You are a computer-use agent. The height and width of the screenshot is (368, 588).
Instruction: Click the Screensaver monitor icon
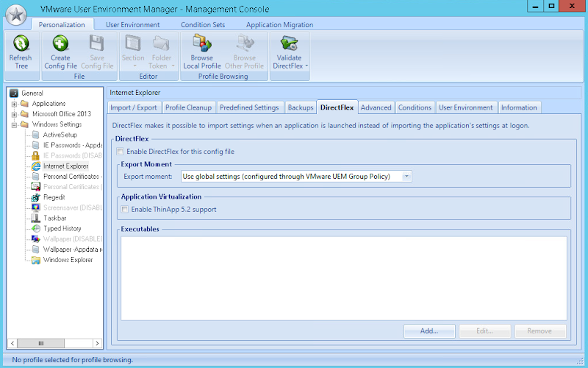35,208
